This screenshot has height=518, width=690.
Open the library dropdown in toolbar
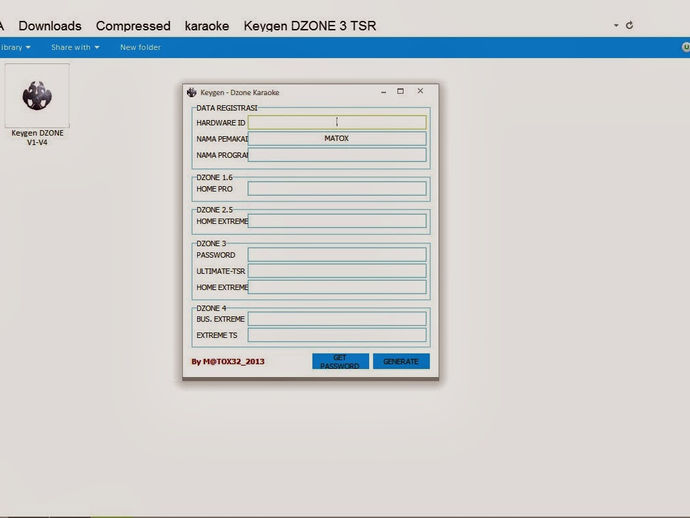[15, 47]
